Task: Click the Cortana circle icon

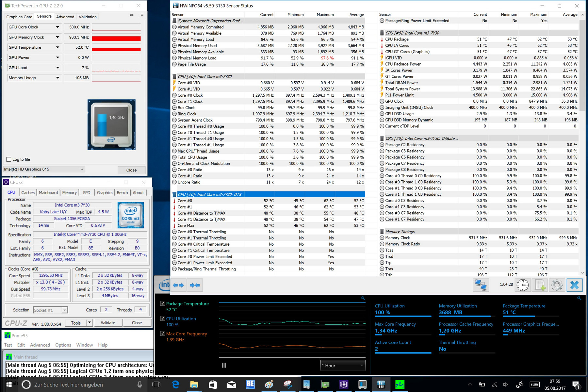Action: 26,384
